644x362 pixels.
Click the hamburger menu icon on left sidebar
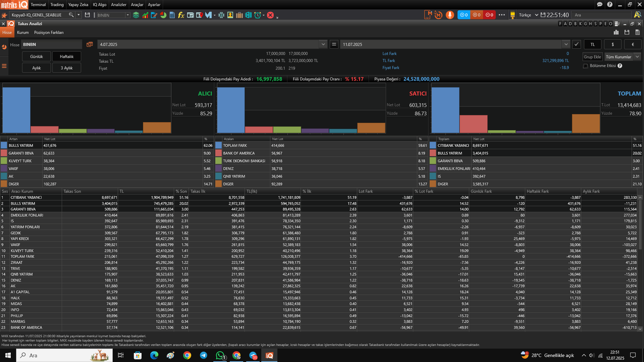4,66
